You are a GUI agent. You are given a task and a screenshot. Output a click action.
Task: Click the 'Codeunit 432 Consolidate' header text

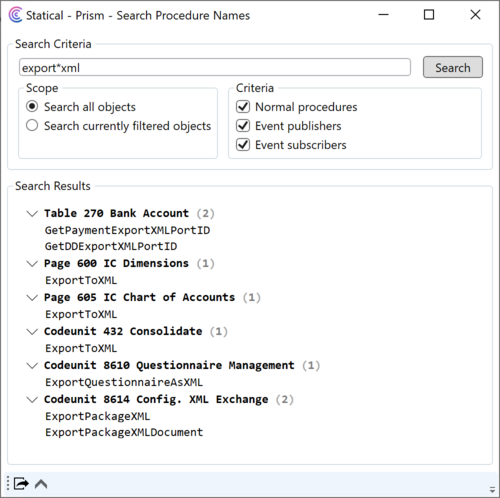(123, 332)
